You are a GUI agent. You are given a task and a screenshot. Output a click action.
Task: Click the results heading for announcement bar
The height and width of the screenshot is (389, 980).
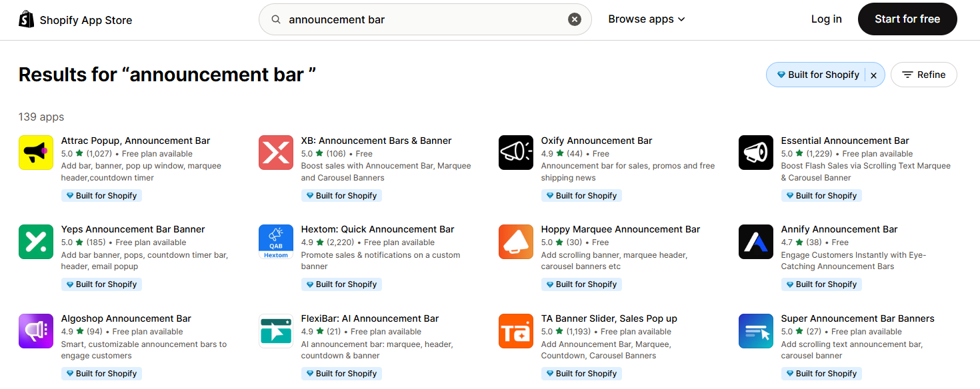167,75
